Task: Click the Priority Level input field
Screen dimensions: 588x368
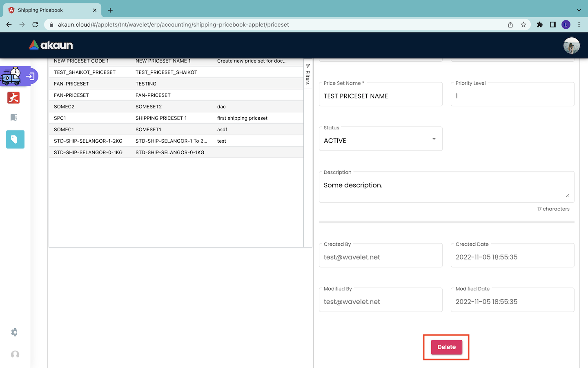Action: (512, 96)
